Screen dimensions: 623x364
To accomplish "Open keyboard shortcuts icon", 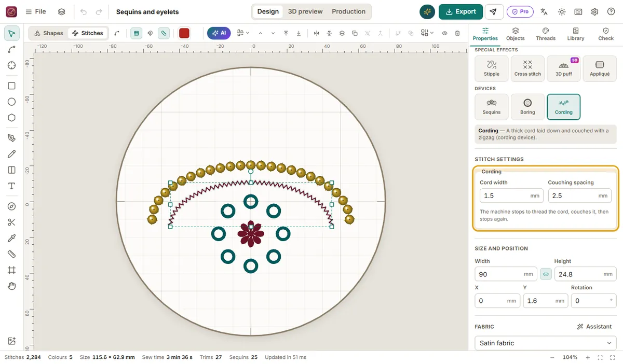I will pos(578,12).
